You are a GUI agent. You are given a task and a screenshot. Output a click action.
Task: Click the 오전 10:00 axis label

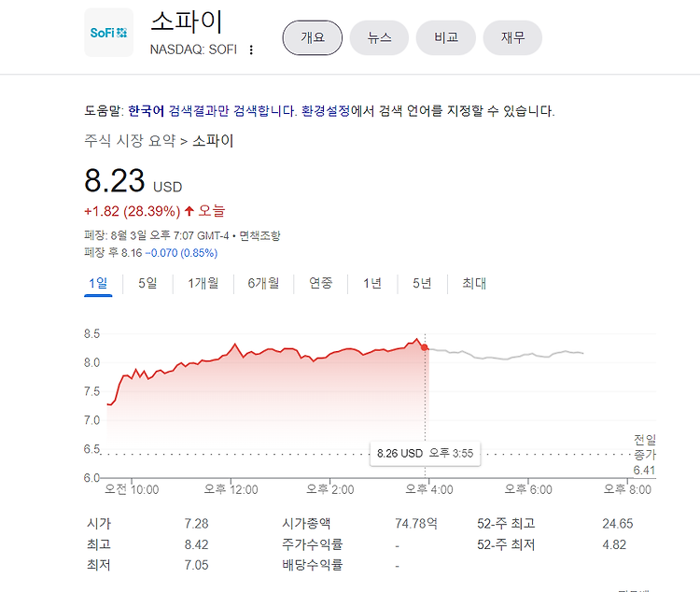click(132, 489)
